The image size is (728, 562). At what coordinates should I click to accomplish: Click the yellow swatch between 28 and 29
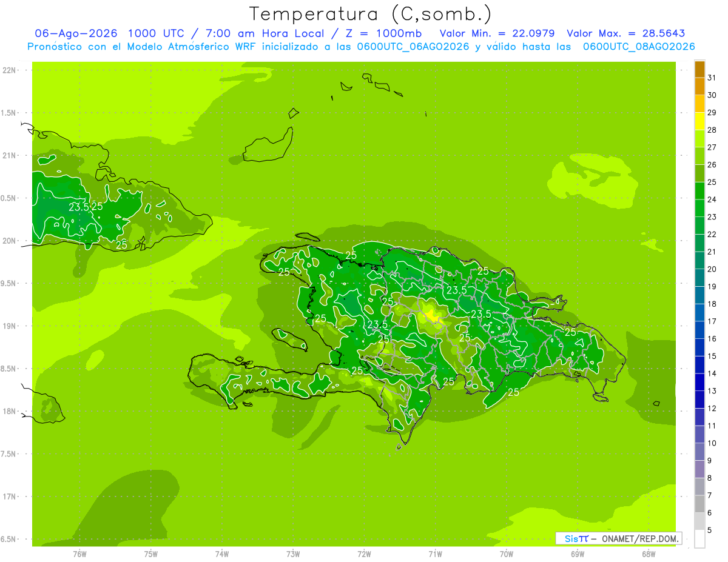pos(699,121)
